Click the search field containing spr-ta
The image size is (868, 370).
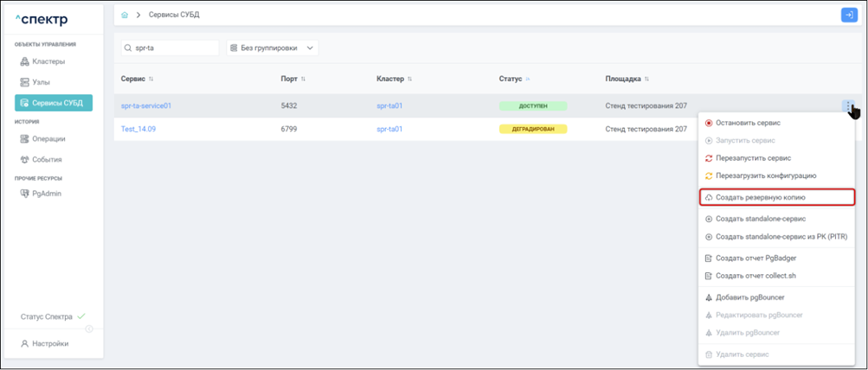[x=173, y=48]
